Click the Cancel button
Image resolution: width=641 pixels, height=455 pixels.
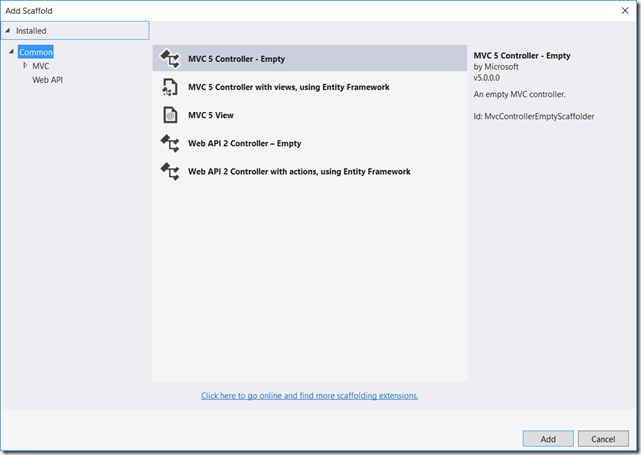click(x=603, y=439)
